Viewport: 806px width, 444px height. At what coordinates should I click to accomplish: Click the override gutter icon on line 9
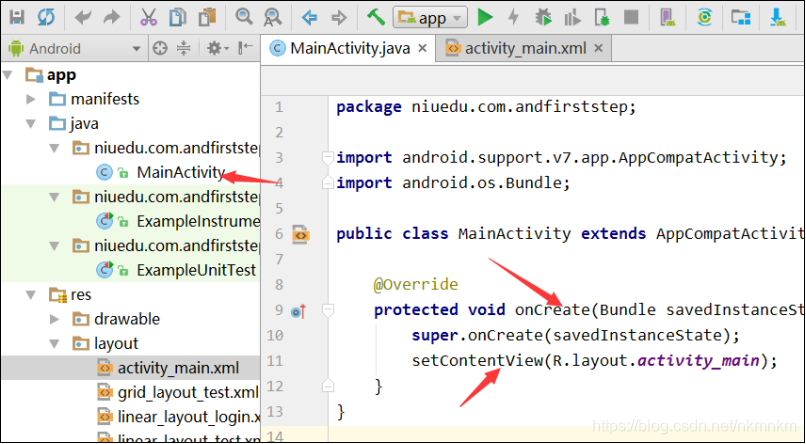point(299,311)
